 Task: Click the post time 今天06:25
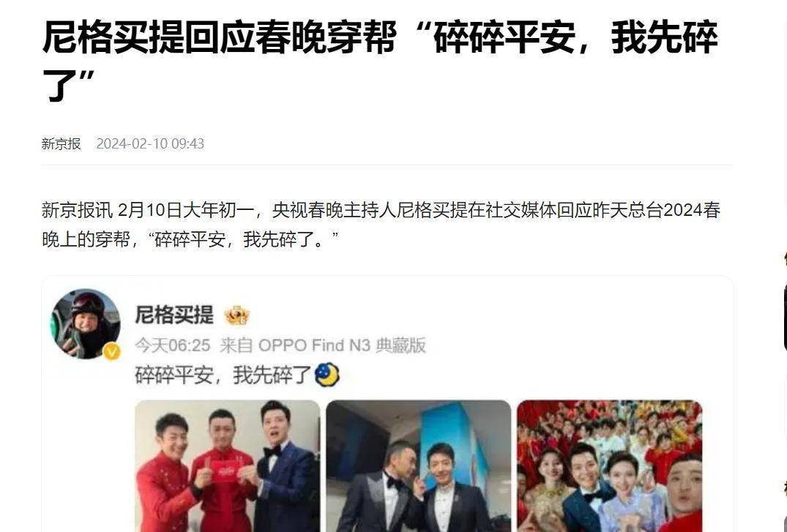point(173,345)
